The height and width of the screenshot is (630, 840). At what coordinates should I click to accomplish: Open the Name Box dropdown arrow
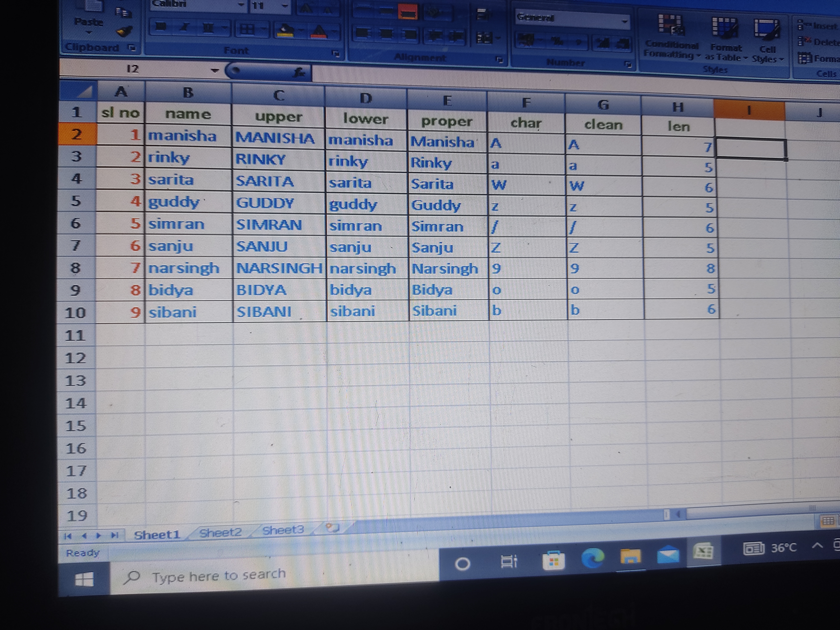tap(215, 70)
